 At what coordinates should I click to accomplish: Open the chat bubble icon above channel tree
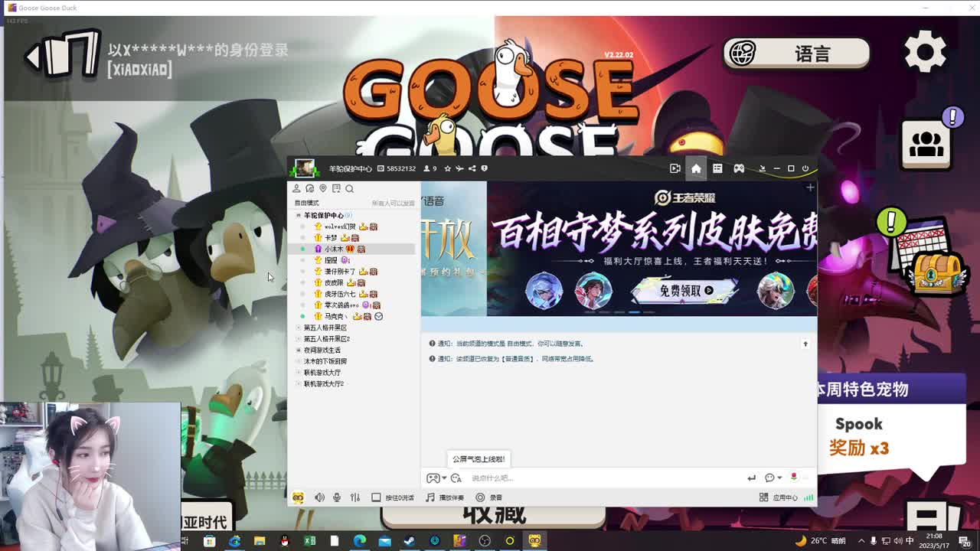coord(309,188)
